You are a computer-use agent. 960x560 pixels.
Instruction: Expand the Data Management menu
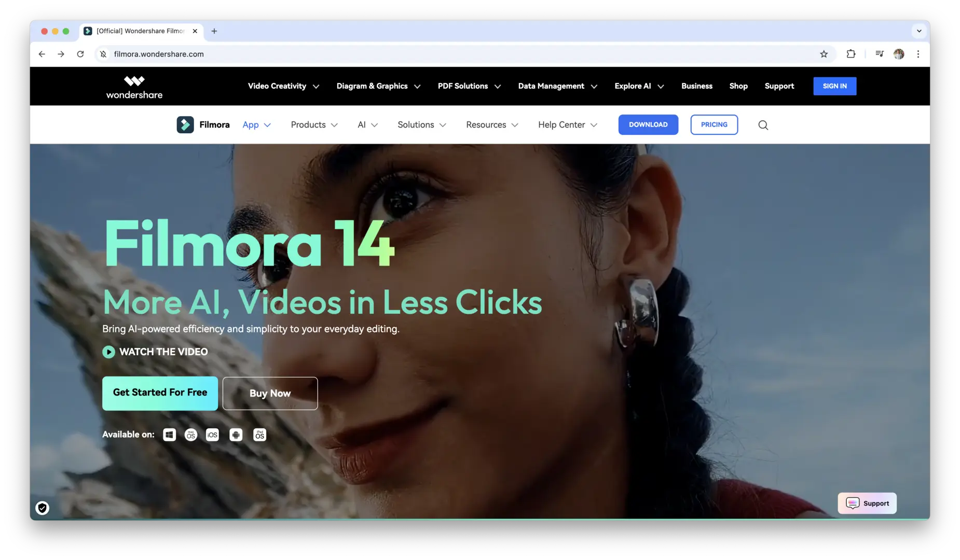pos(557,86)
